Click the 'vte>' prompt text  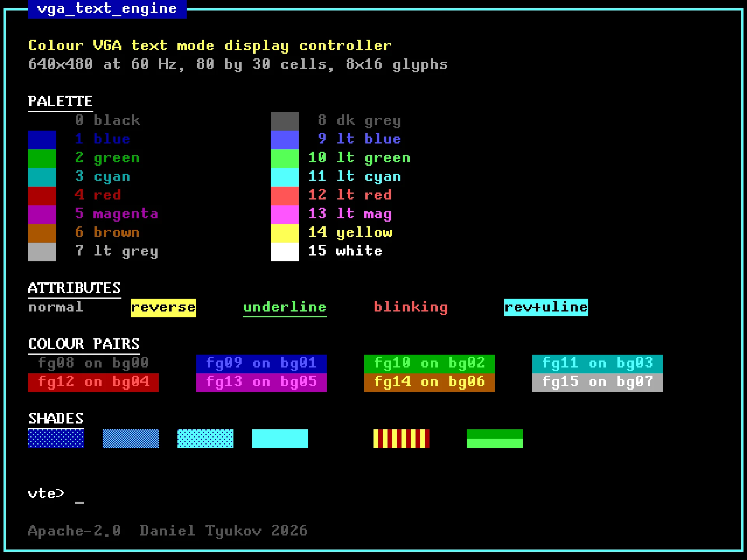46,493
